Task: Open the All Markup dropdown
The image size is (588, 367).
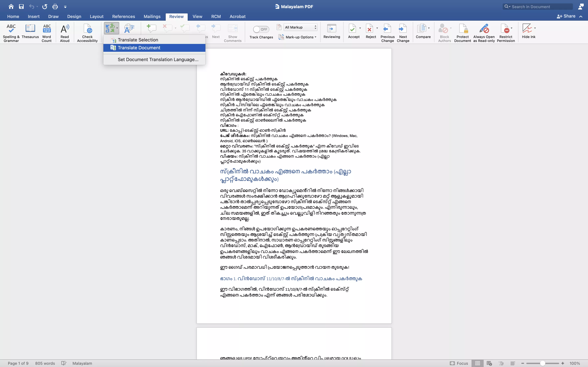Action: pos(300,27)
